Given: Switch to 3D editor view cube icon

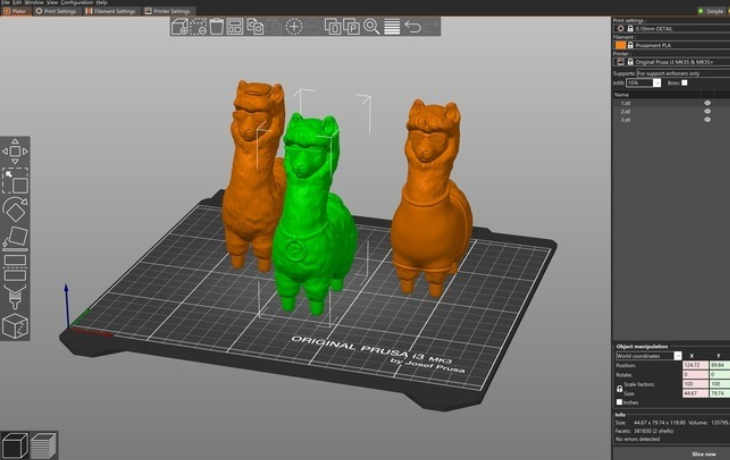Looking at the screenshot, I should [13, 445].
